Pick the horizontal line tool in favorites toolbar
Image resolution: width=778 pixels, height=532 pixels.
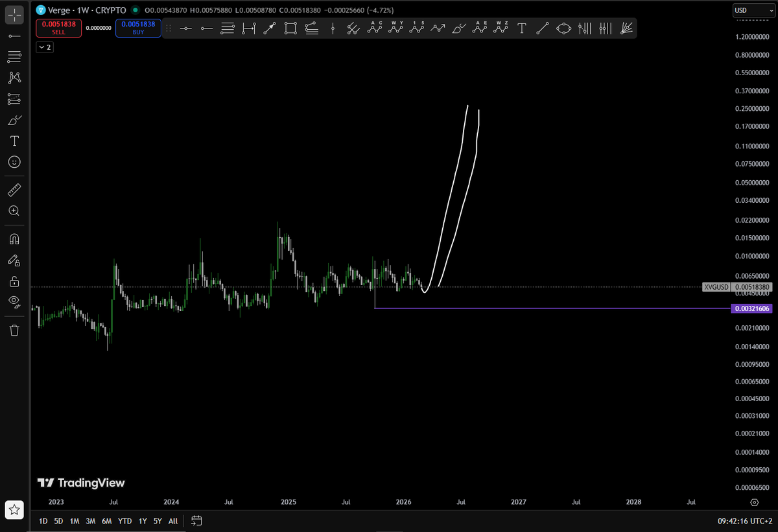point(186,29)
